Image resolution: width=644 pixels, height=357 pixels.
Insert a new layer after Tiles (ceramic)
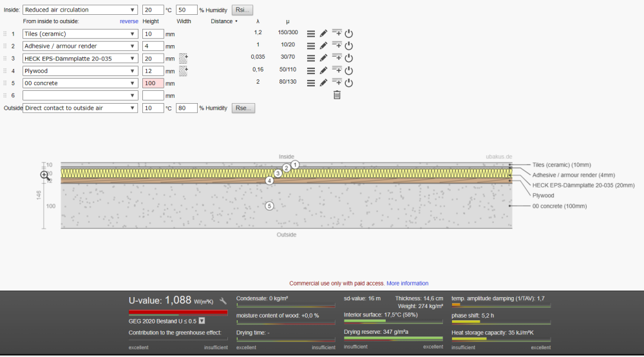[336, 33]
